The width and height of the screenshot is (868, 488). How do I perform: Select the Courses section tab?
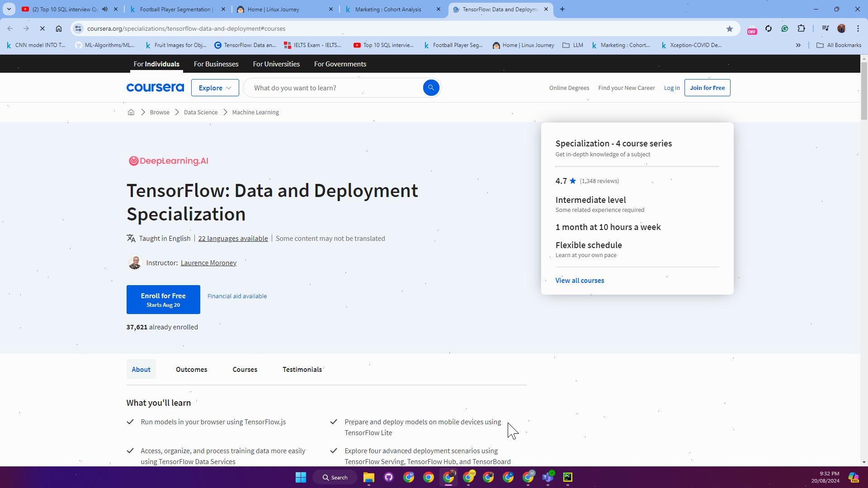pos(245,369)
